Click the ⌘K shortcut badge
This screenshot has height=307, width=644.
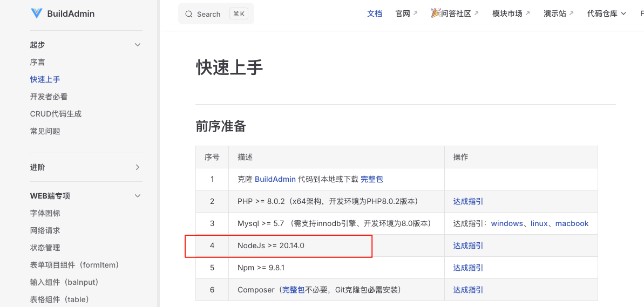point(239,14)
